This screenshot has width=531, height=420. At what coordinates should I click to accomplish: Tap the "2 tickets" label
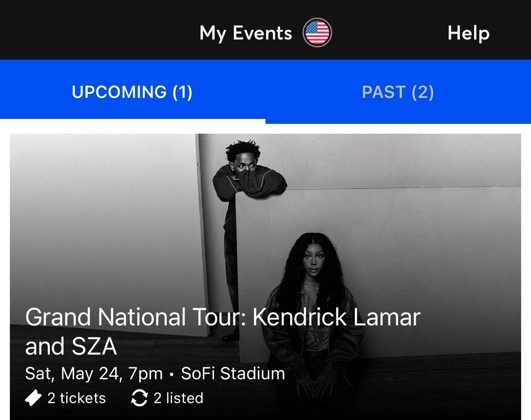77,398
